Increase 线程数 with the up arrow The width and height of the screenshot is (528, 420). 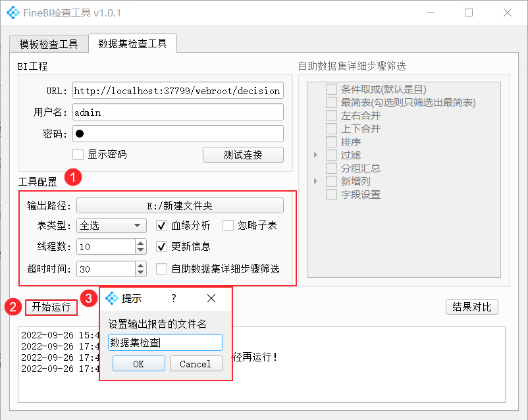coord(141,242)
